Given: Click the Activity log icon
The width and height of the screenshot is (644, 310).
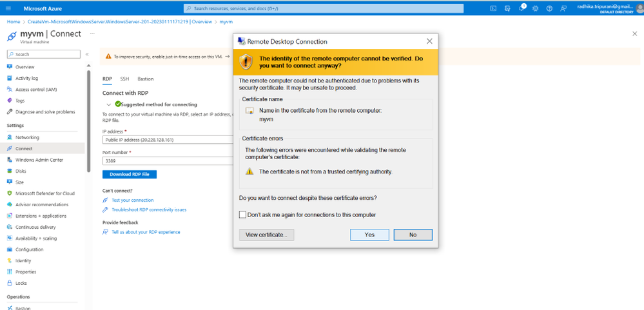Looking at the screenshot, I should click(10, 78).
